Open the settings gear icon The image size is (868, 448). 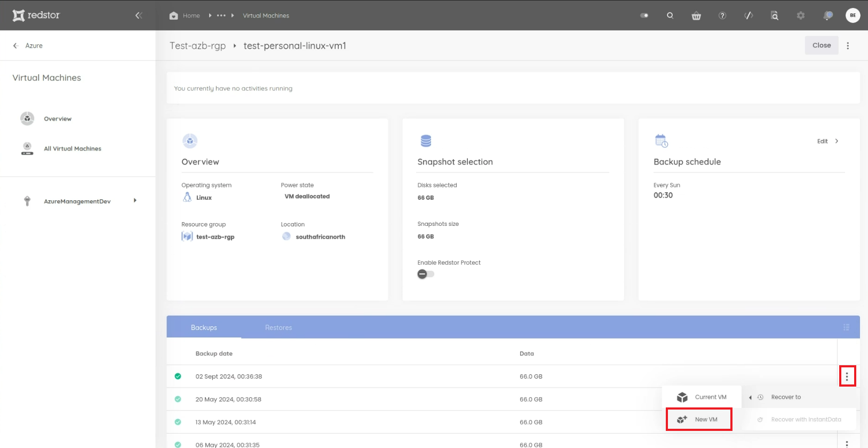(x=801, y=15)
